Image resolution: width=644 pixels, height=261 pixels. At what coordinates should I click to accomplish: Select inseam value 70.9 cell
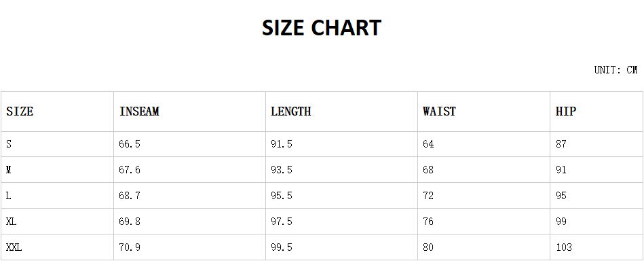pos(190,247)
